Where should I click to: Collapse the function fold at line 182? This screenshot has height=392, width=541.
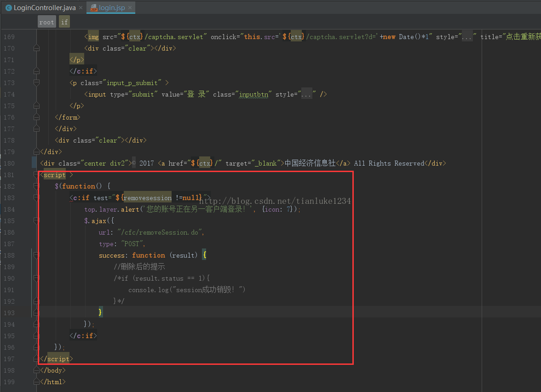tap(36, 186)
